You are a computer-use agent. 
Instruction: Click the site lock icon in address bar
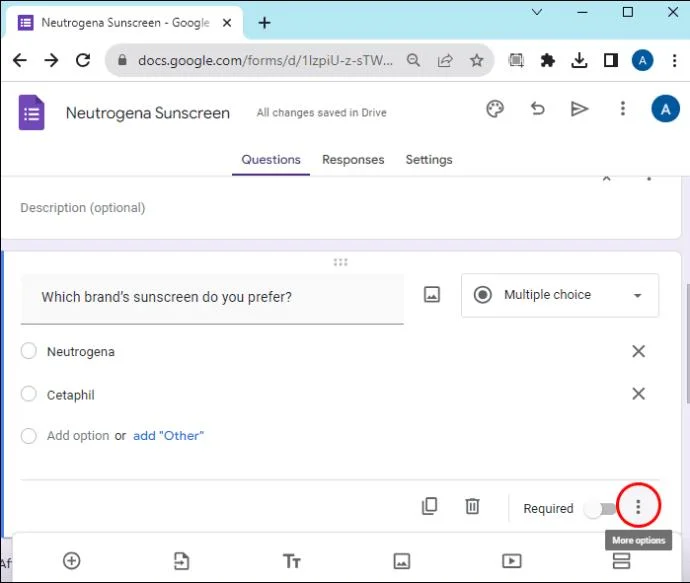(122, 60)
